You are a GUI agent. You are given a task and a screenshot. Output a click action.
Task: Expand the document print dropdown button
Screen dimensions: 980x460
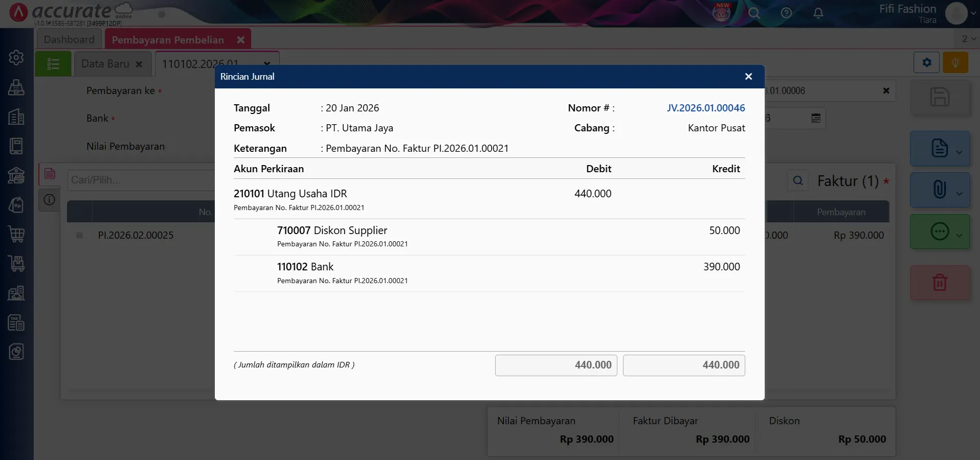(x=959, y=152)
